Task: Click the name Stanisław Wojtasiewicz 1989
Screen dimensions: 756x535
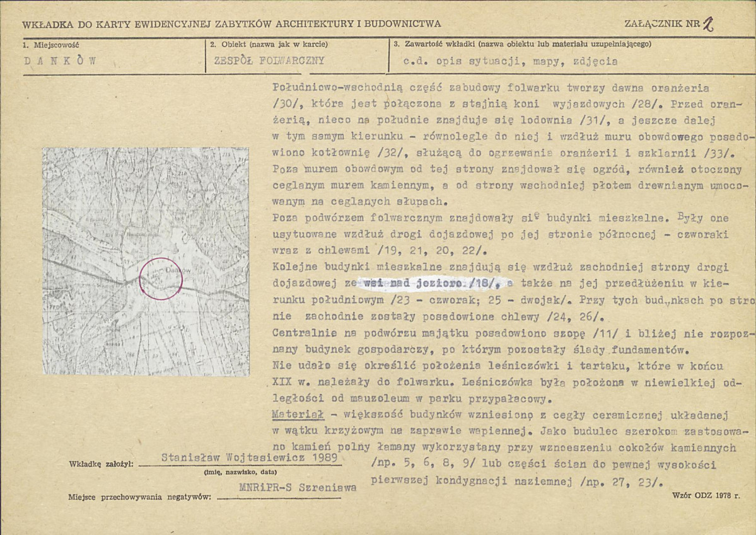Action: [249, 457]
